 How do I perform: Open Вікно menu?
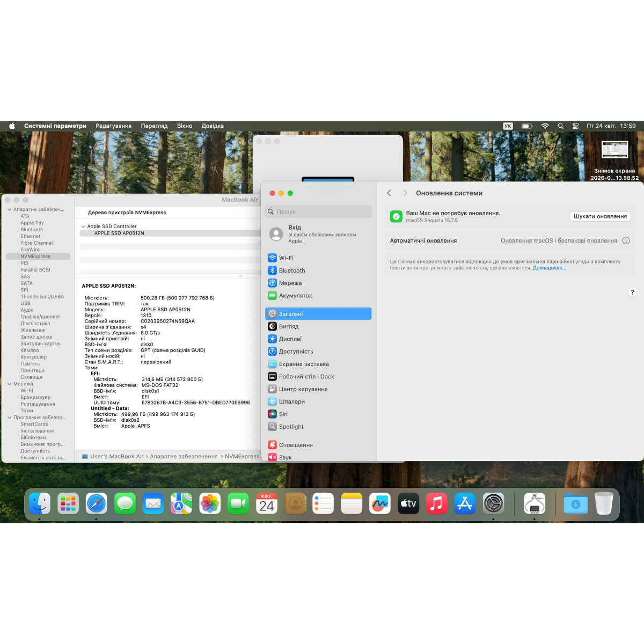click(185, 126)
